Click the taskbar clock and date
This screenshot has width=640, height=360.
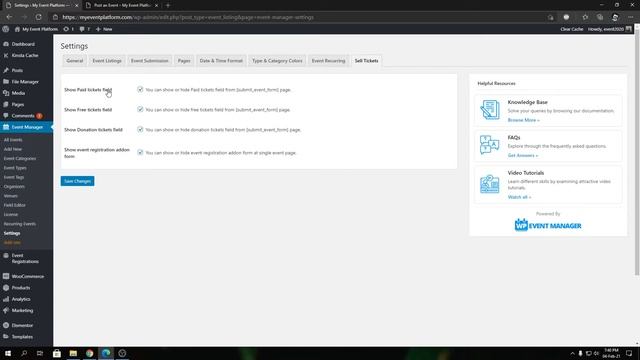point(611,353)
